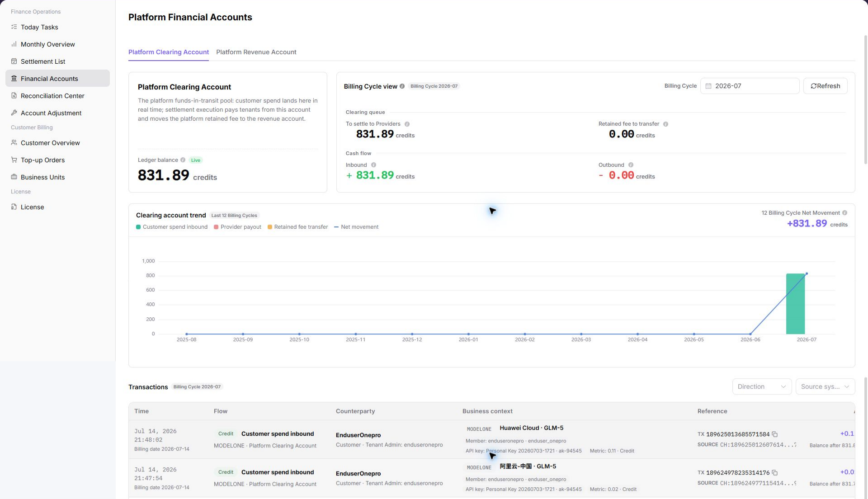Click the Live status badge
Viewport: 868px width, 499px height.
195,160
